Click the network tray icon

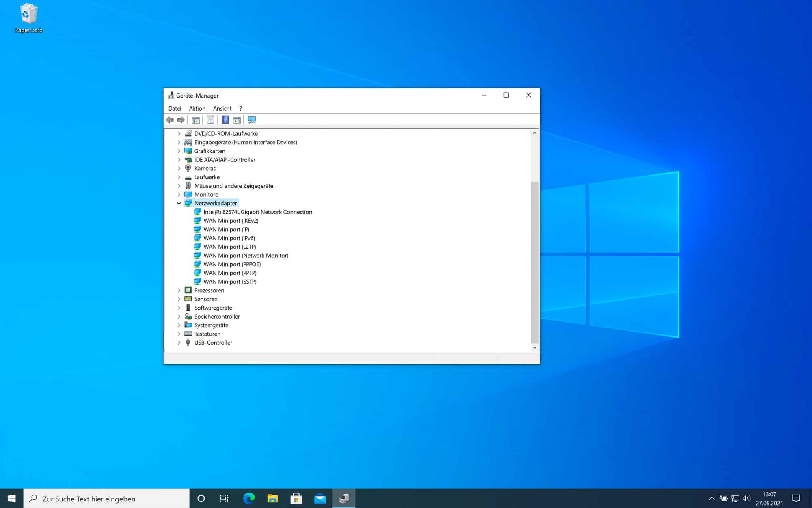point(735,498)
